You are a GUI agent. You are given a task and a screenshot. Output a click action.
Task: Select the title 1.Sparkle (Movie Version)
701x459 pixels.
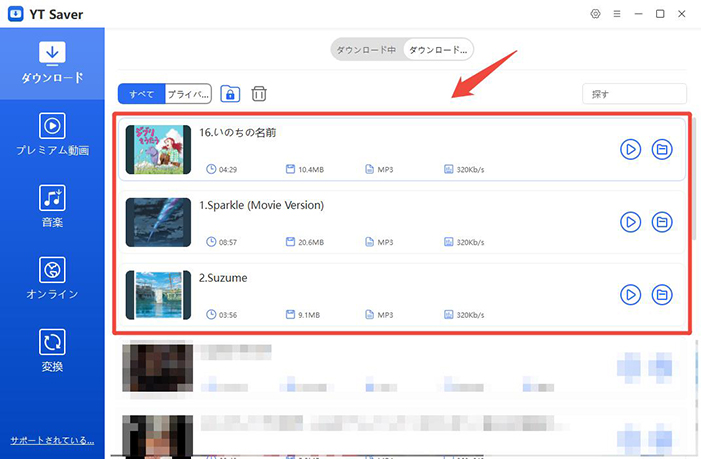(x=262, y=205)
